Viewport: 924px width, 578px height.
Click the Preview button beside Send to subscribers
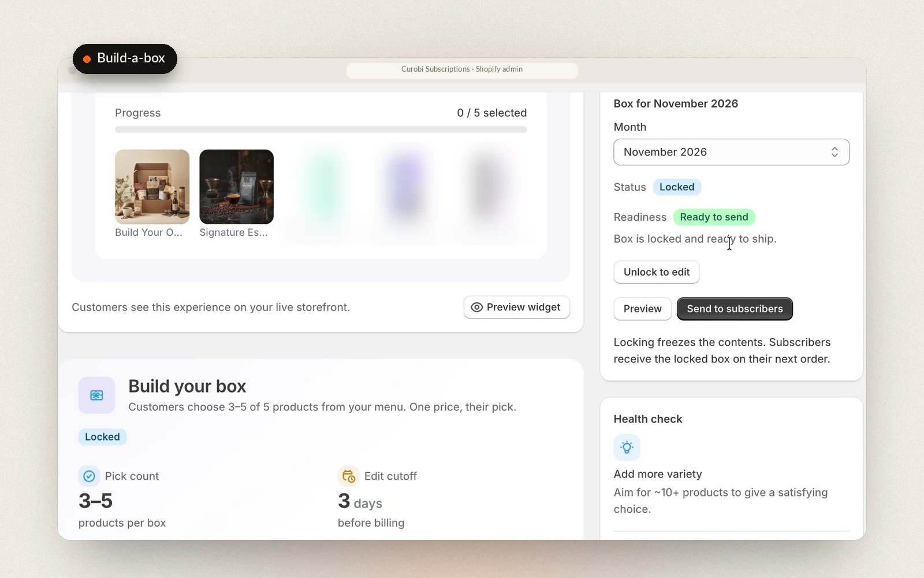click(x=642, y=309)
